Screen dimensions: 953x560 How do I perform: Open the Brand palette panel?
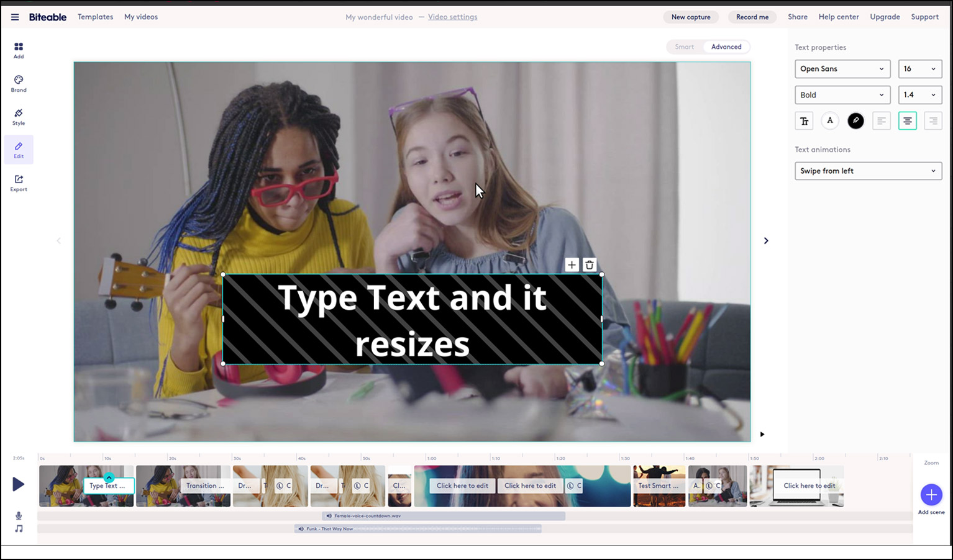(19, 83)
